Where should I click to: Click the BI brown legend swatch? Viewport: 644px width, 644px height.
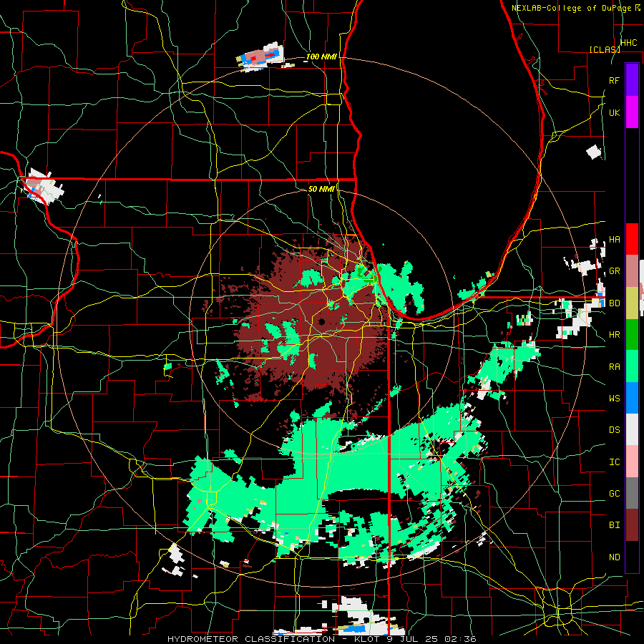[x=632, y=525]
